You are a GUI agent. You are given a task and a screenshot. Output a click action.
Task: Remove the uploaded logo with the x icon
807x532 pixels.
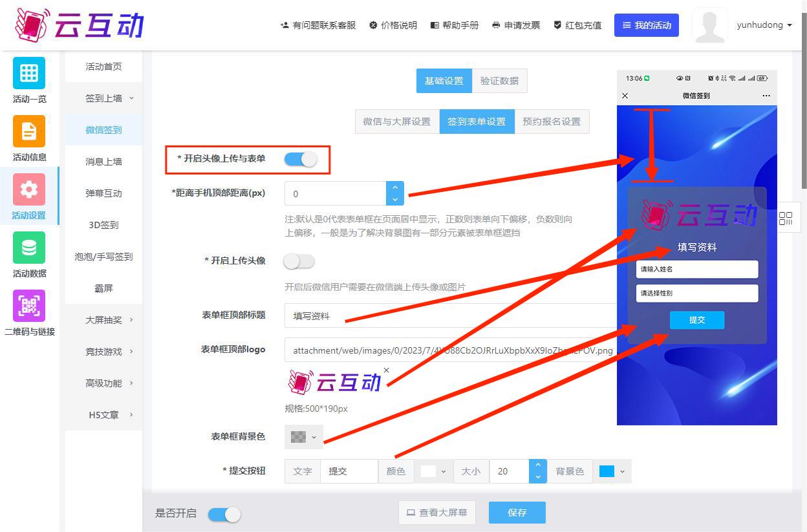coord(386,370)
